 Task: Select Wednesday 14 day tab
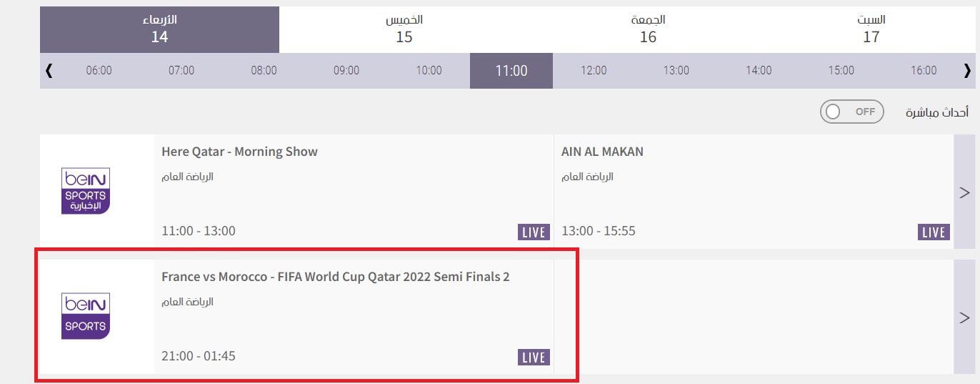pos(159,29)
